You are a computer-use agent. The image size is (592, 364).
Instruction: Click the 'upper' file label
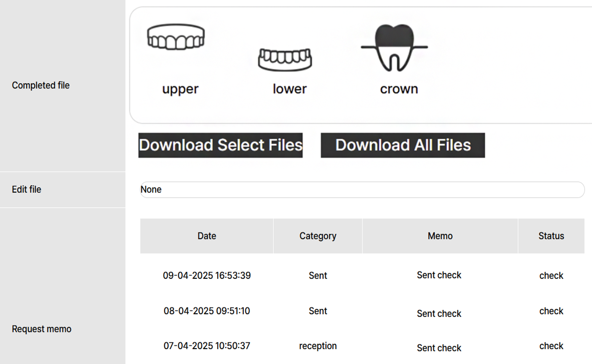tap(180, 89)
